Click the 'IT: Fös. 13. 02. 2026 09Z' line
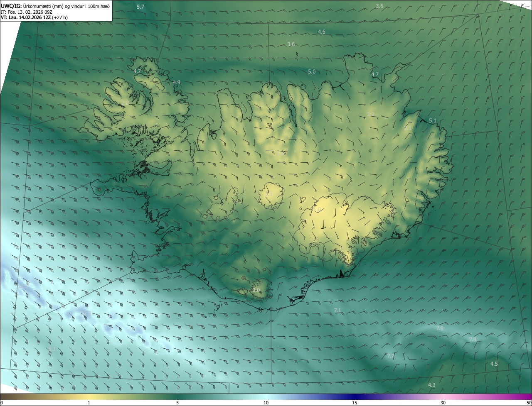 (x=26, y=12)
